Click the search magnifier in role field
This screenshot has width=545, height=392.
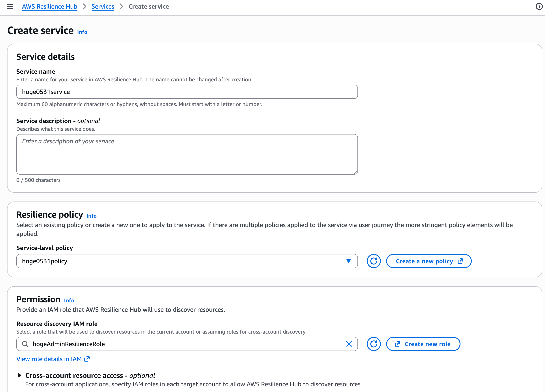pos(25,344)
